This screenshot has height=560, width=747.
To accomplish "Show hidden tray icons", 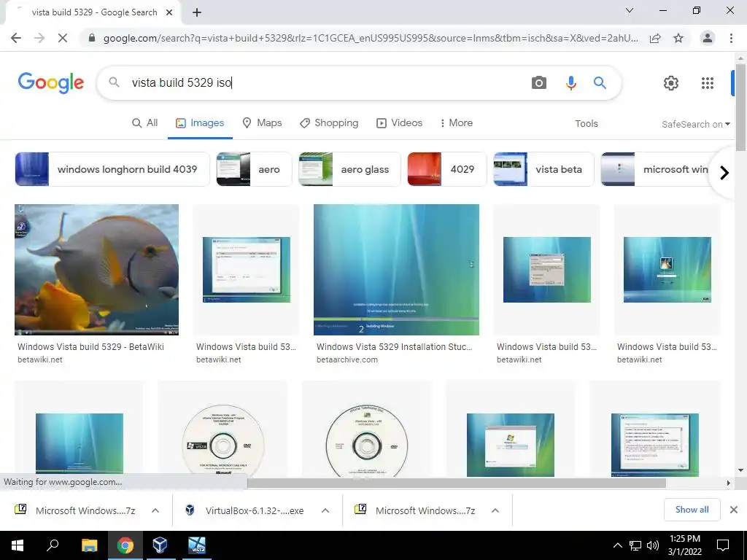I will pos(617,545).
